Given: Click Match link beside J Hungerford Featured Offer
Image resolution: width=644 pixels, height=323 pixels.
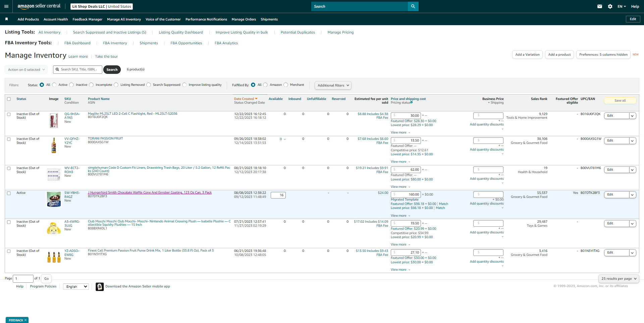Looking at the screenshot, I should click(x=443, y=204).
